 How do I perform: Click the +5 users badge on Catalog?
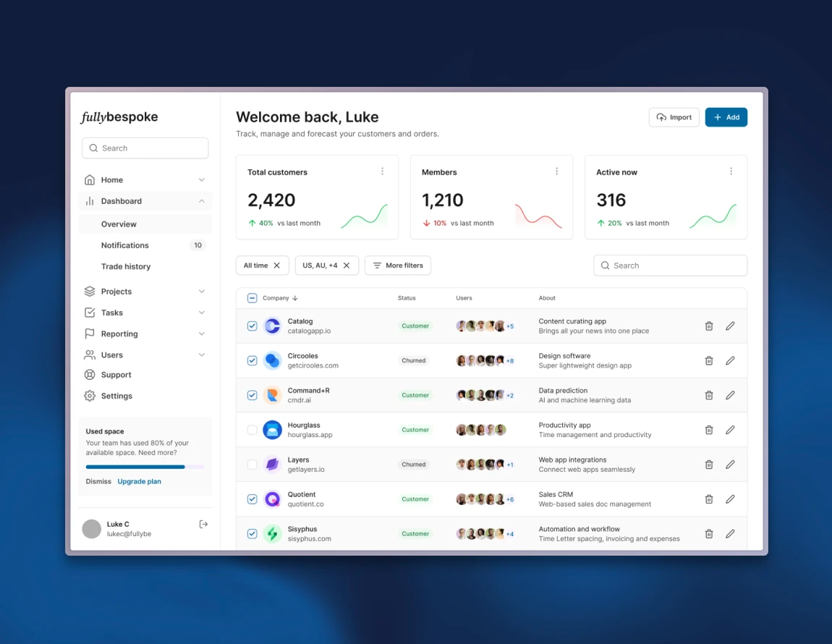(510, 326)
